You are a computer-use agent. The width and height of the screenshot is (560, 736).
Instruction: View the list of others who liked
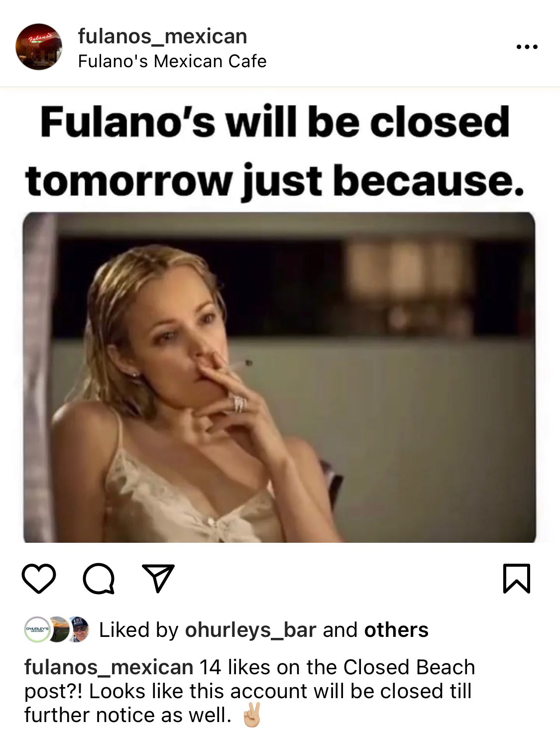396,630
